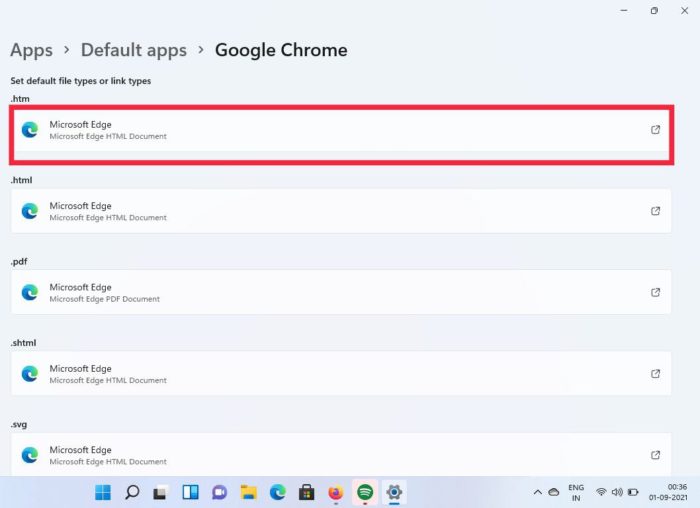Click the .htm file type label
This screenshot has height=508, width=700.
click(20, 99)
